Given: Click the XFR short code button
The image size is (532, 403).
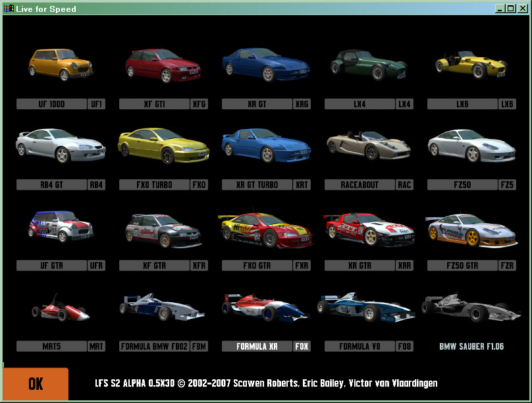Looking at the screenshot, I should click(x=199, y=265).
